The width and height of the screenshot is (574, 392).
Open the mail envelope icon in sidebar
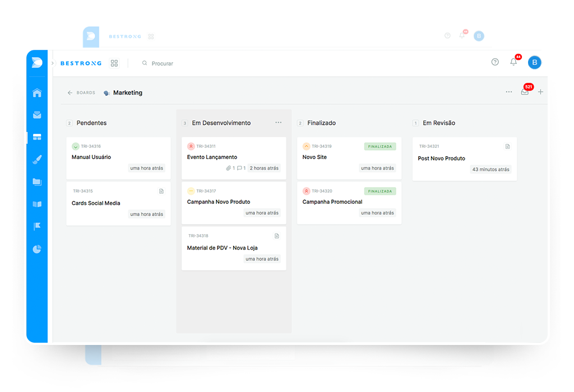[37, 115]
